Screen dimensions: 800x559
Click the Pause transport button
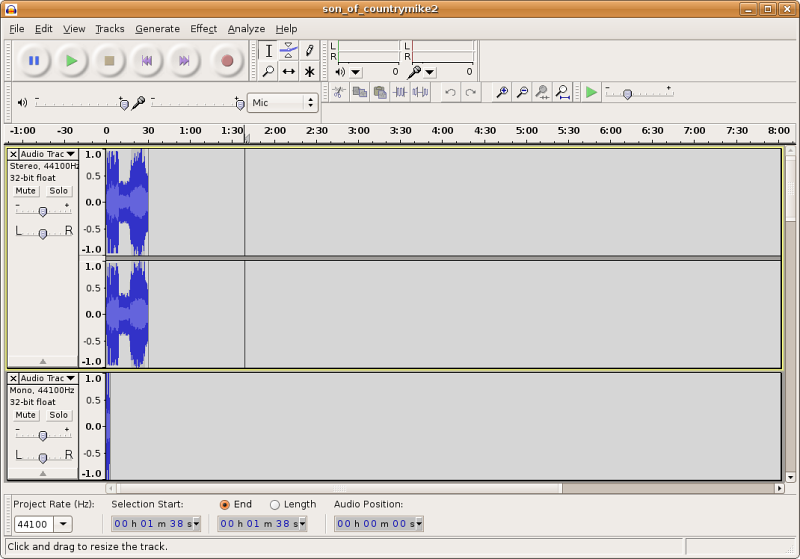pyautogui.click(x=34, y=61)
